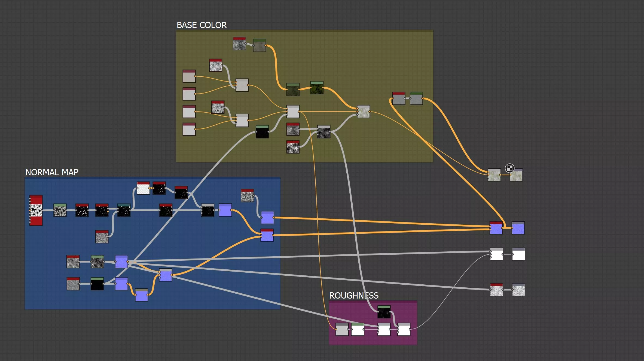
Task: Select the NORMAL MAP frame label
Action: click(52, 172)
